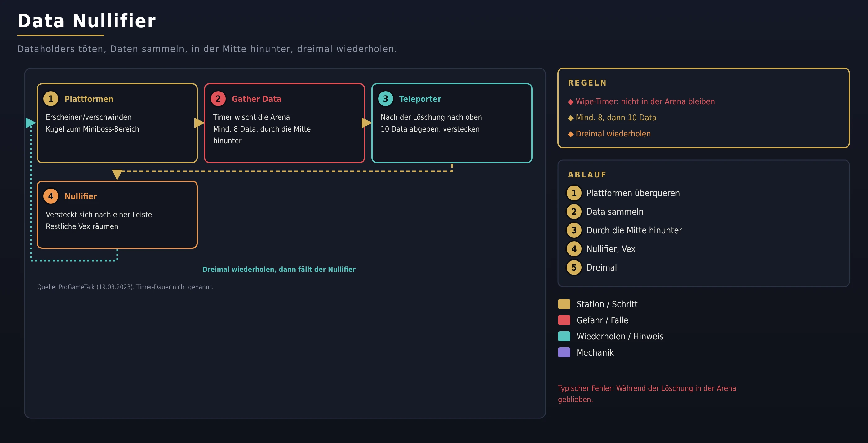Click the yellow Station / Schritt legend swatch

tap(564, 304)
